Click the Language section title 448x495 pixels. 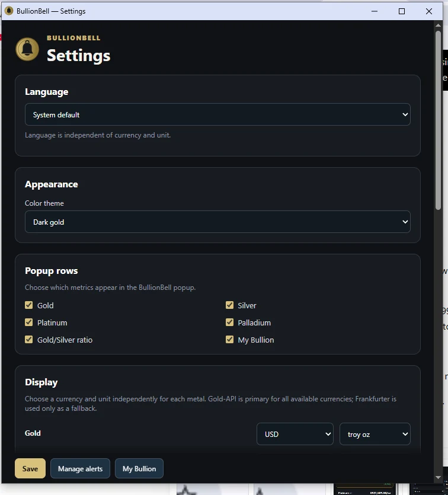47,92
